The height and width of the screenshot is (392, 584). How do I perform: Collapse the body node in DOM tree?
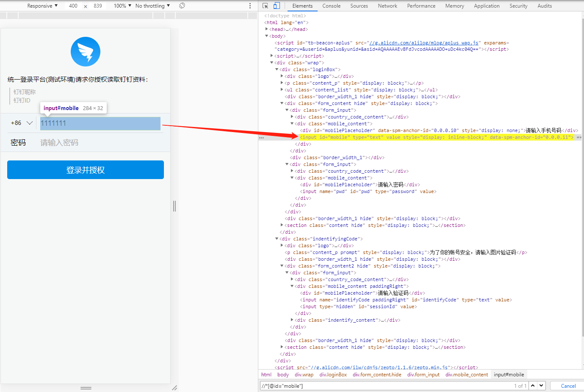pos(266,36)
